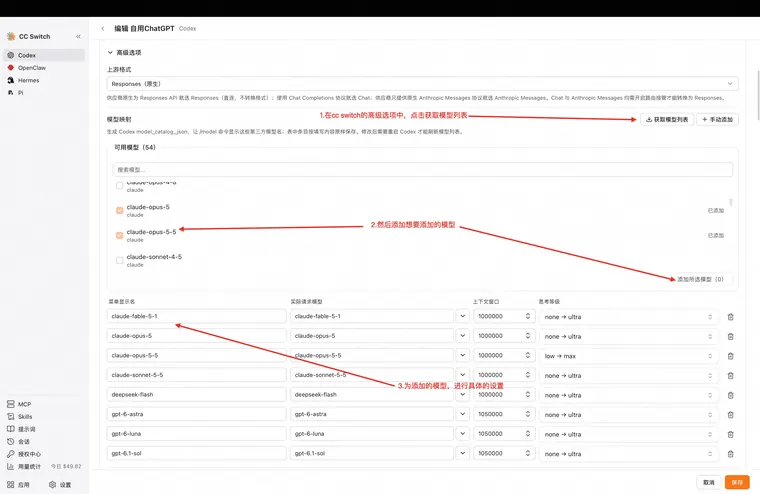Click today's usage $49.82 text
The image size is (760, 494).
pyautogui.click(x=66, y=466)
